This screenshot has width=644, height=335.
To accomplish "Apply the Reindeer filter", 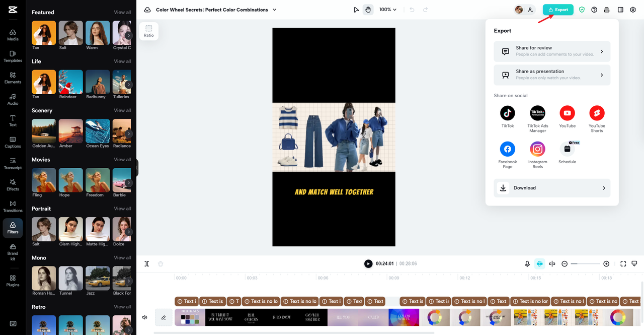I will tap(71, 82).
